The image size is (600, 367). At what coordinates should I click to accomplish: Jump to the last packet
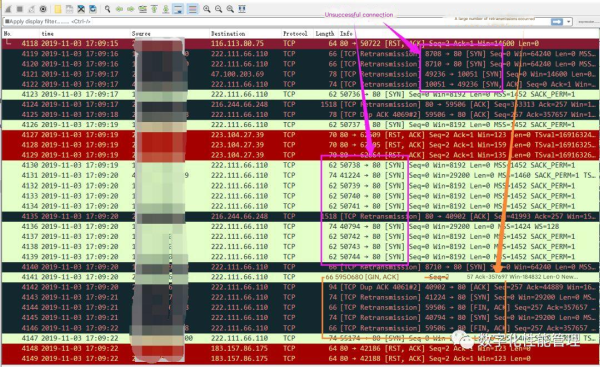tap(166, 9)
